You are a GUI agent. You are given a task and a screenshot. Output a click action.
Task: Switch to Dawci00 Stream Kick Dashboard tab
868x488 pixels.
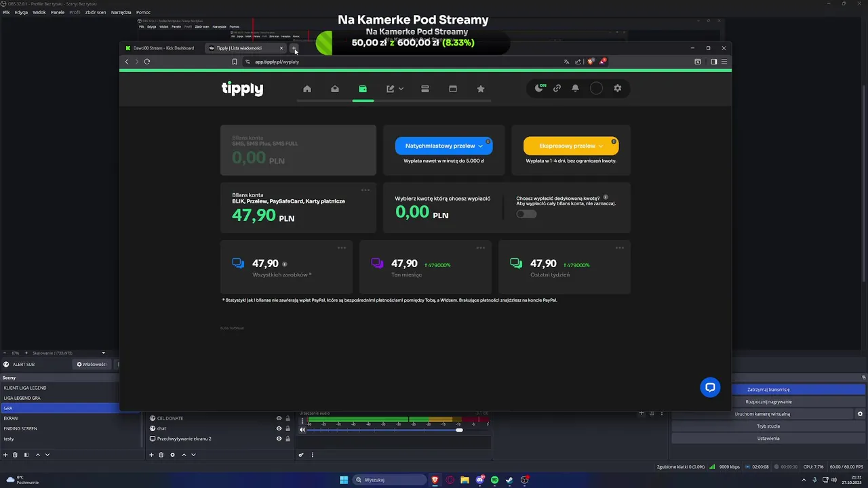(x=163, y=48)
